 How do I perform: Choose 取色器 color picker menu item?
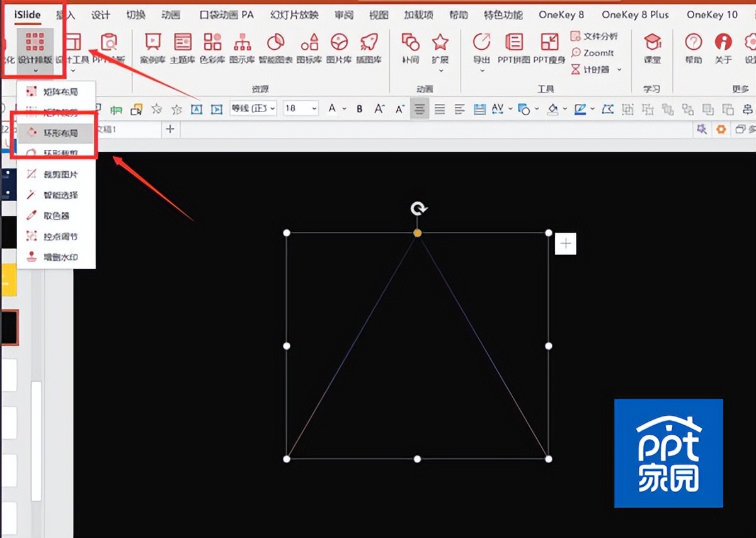click(56, 216)
